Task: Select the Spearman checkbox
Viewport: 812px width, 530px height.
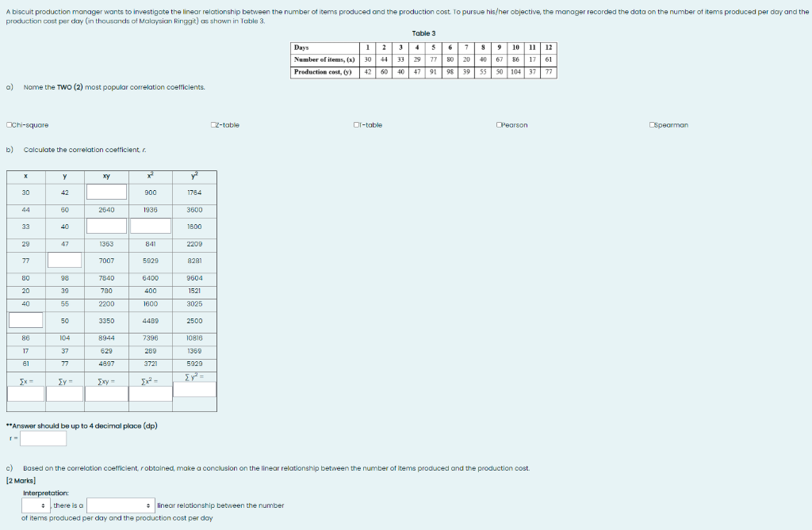Action: coord(652,124)
